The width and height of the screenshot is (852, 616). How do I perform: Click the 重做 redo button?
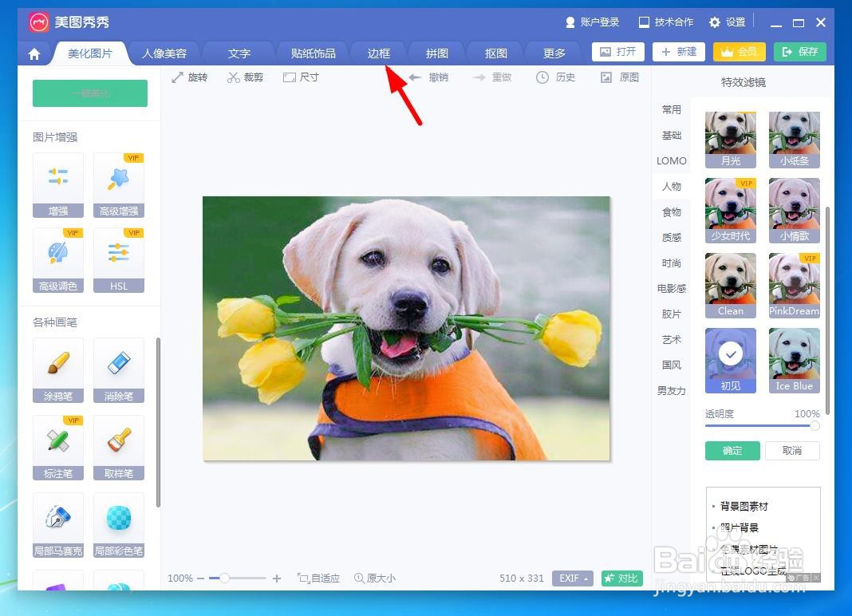coord(491,77)
